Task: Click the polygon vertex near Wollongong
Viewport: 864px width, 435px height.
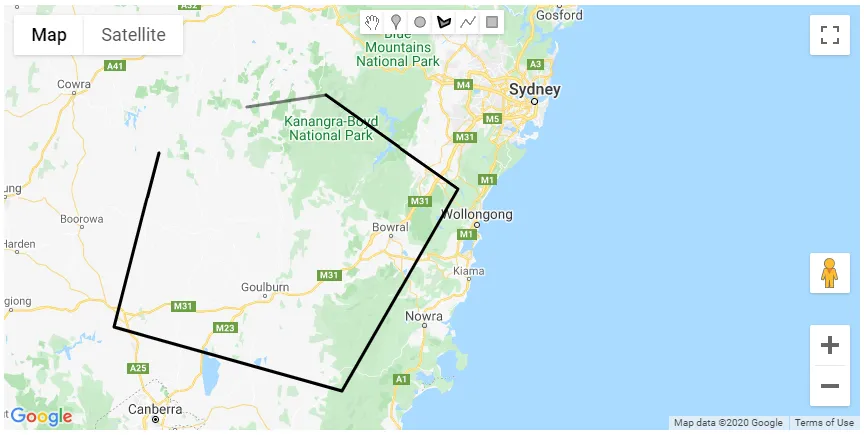Action: tap(458, 190)
